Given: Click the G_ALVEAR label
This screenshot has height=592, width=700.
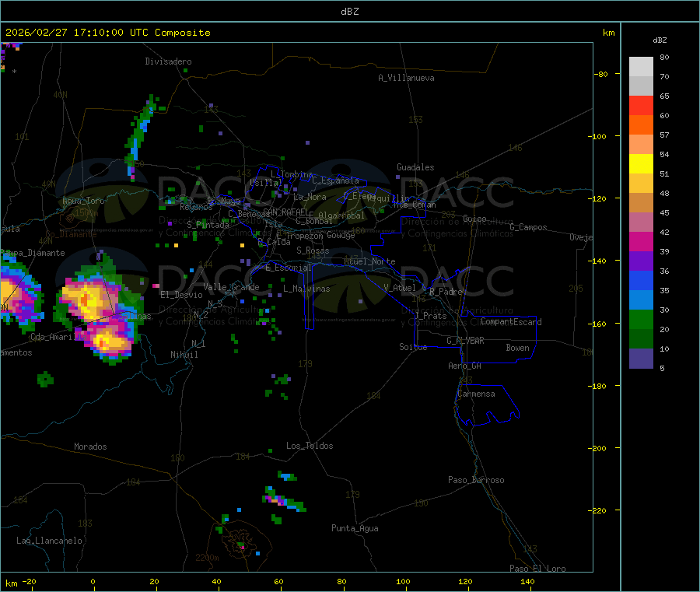Looking at the screenshot, I should (465, 341).
